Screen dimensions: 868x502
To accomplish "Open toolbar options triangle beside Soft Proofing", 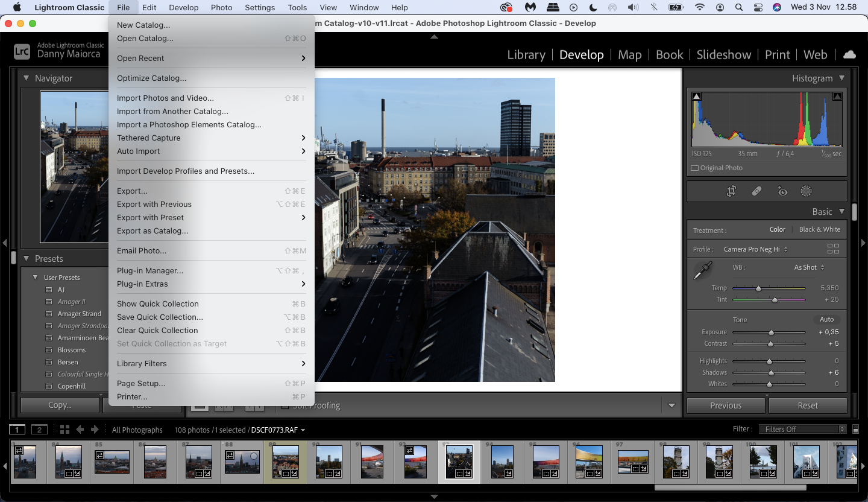I will 671,405.
